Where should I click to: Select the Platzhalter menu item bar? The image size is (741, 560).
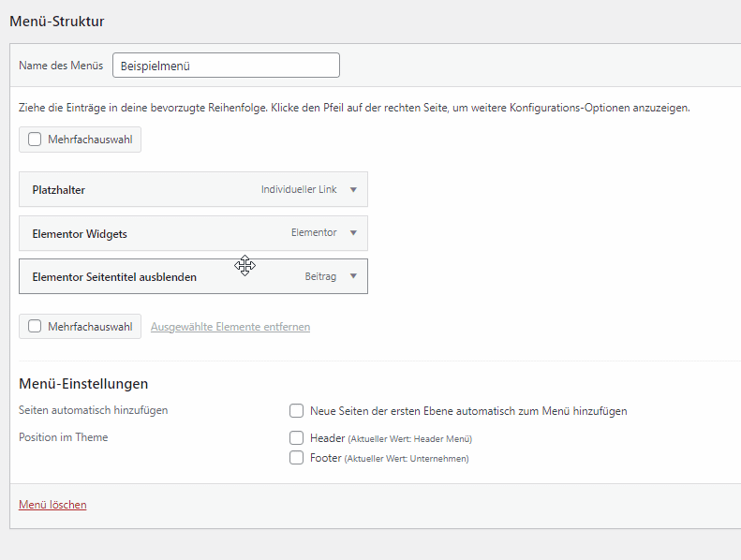tap(193, 189)
